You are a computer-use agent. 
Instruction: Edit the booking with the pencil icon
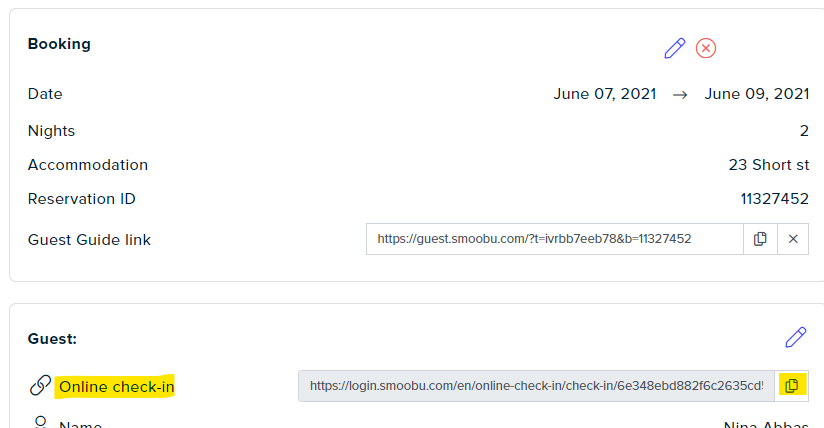click(675, 48)
